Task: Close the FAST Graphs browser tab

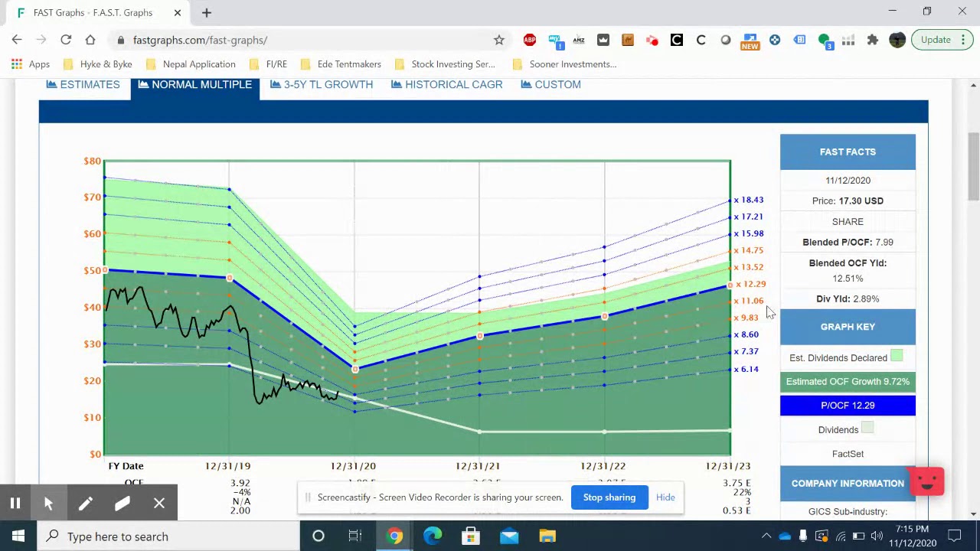Action: 178,13
